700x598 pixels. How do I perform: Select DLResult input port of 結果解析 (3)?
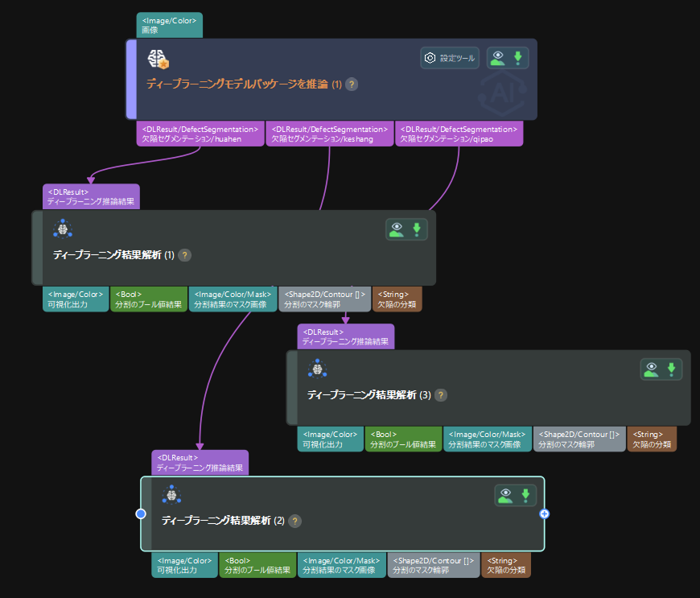point(346,336)
